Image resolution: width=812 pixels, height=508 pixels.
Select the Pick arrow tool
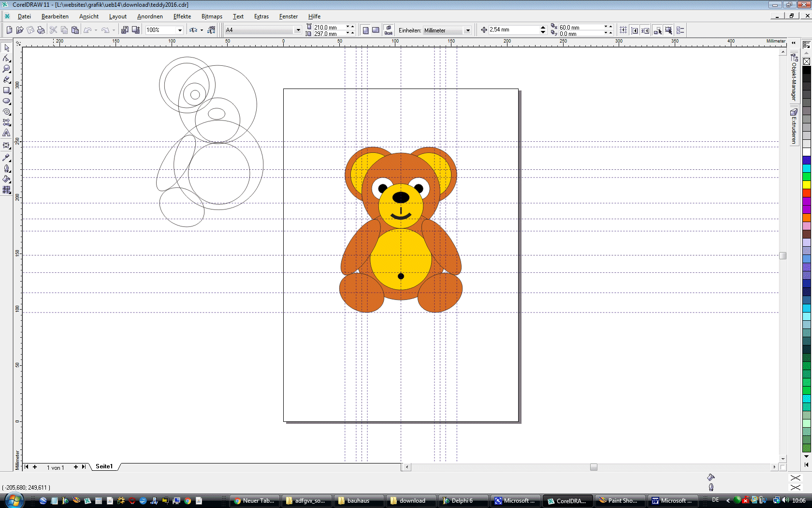click(x=7, y=48)
